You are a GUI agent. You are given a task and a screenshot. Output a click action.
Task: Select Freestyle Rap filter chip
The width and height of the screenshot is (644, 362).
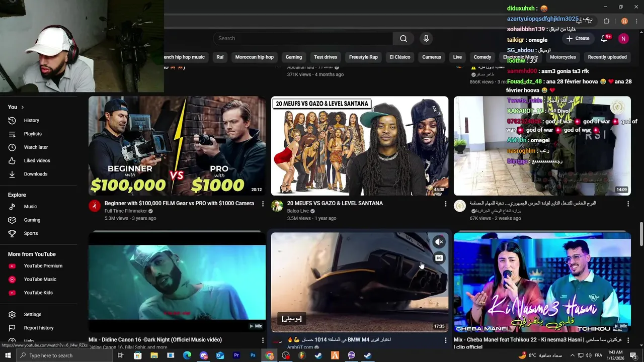coord(363,57)
